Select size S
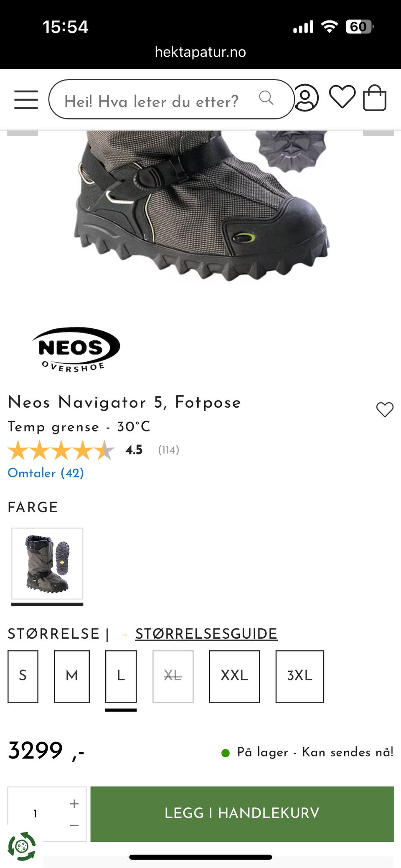Screen dimensions: 401x868 point(23,676)
